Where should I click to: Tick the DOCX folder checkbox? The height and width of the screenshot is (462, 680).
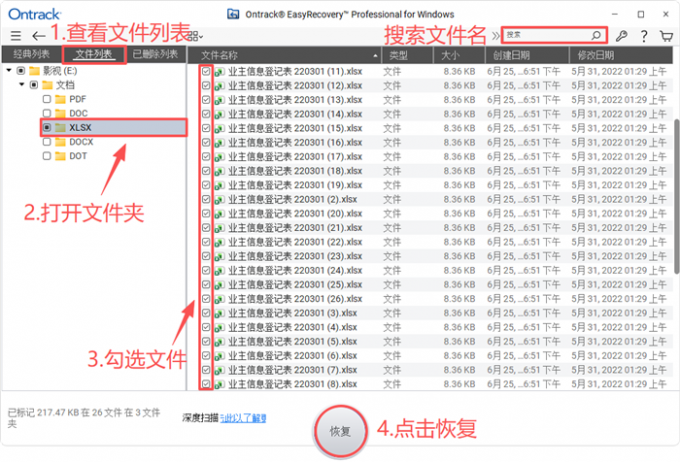point(47,142)
